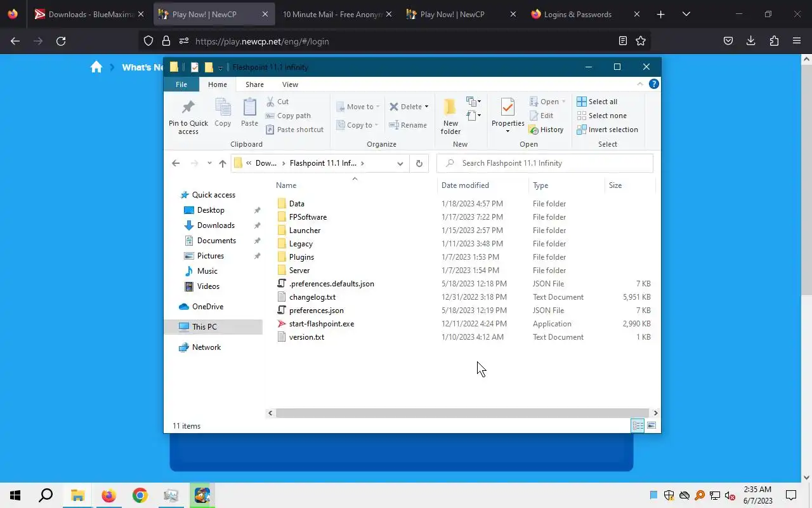The width and height of the screenshot is (812, 508).
Task: Switch to the View ribbon tab
Action: [x=290, y=84]
